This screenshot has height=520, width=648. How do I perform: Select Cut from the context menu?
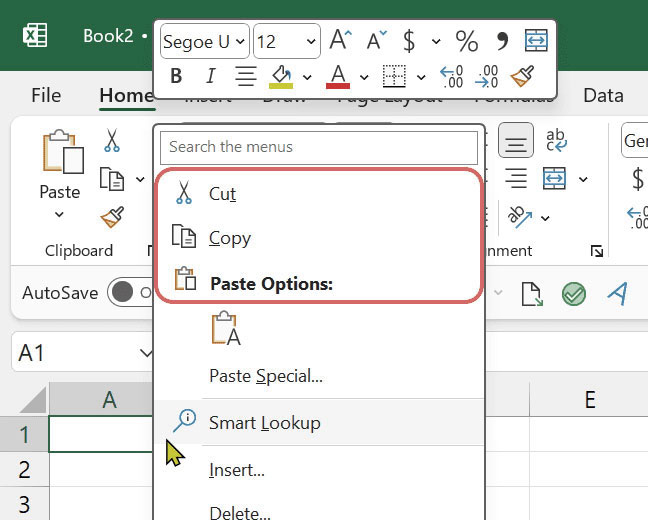point(222,193)
